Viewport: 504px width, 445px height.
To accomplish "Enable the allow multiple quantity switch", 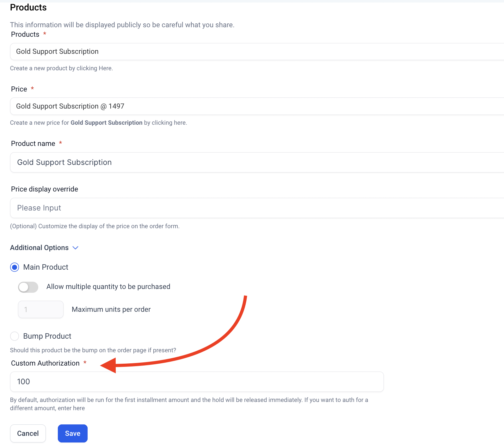I will click(28, 287).
